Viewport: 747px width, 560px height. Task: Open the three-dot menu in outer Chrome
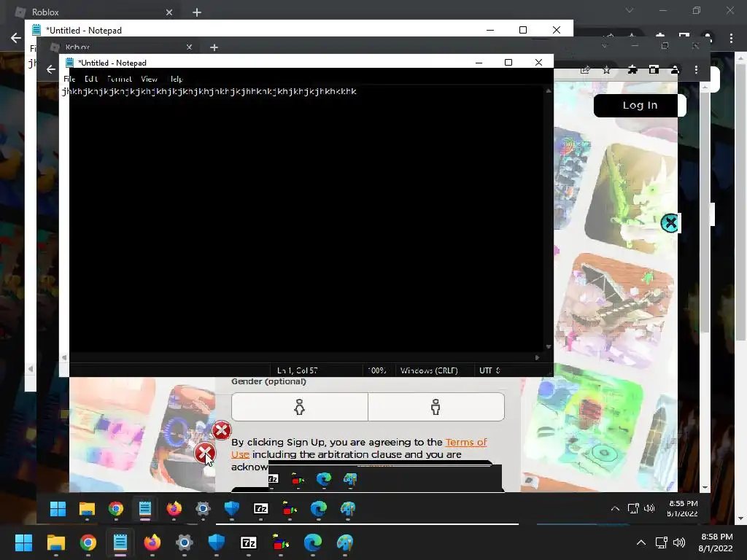(x=731, y=38)
